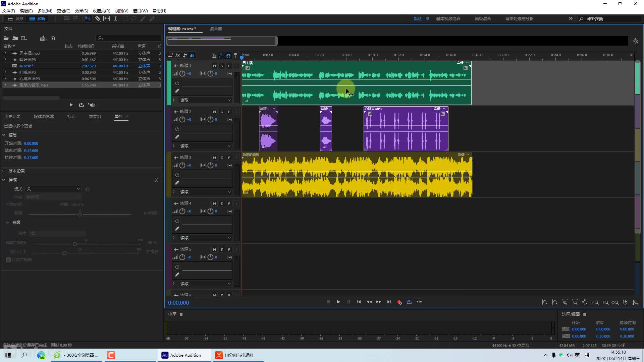Select the Time Selection tool
Screen dimensions: 644x362
click(115, 18)
